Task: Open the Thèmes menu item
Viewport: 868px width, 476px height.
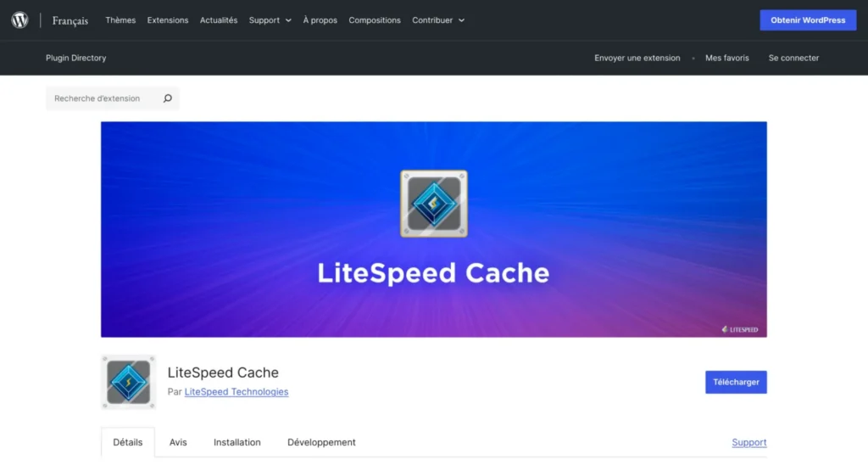Action: point(120,20)
